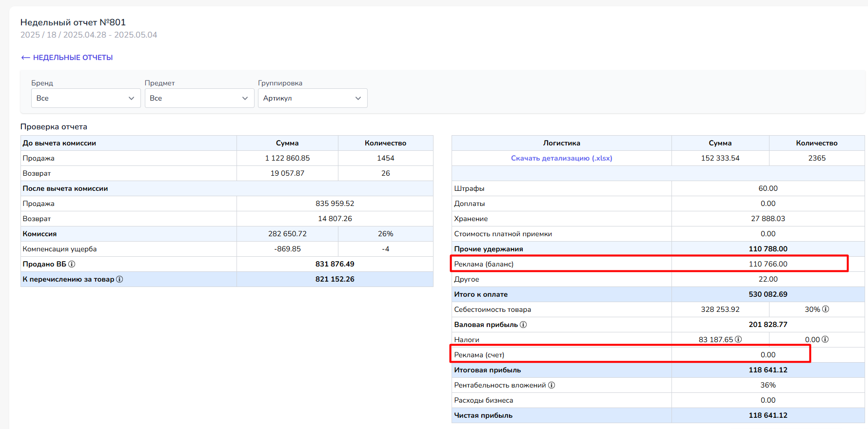Click the Продано ВБ total 831 876.49
868x429 pixels.
(335, 264)
